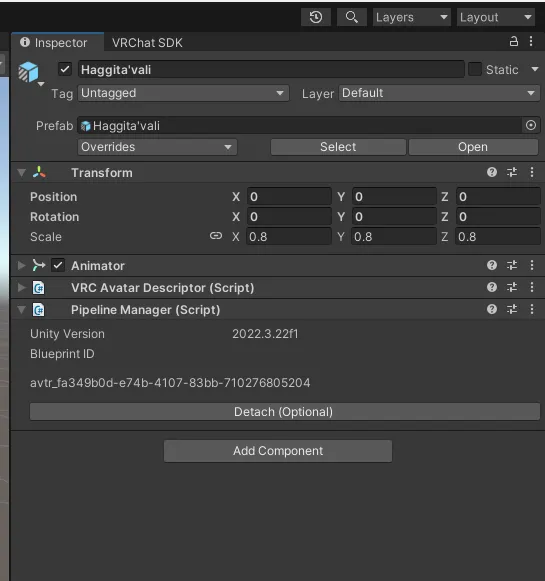Click the Position X field
This screenshot has height=581, width=545.
pos(289,197)
